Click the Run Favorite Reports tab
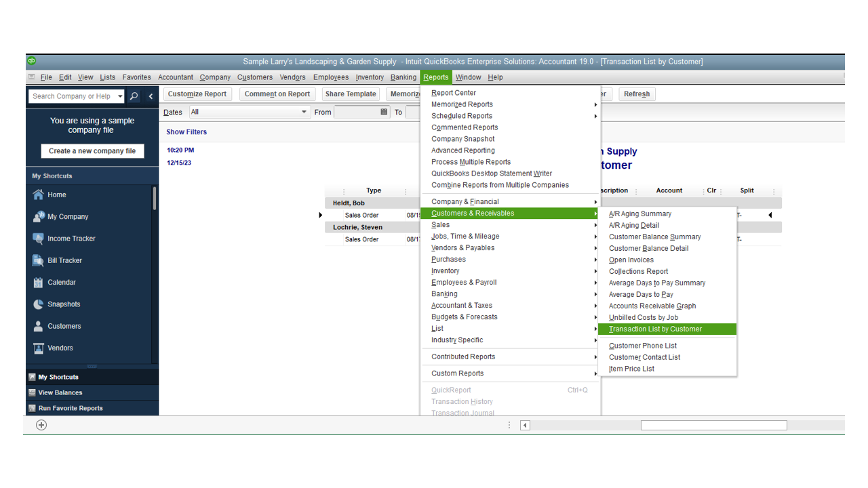The width and height of the screenshot is (868, 488). click(92, 408)
